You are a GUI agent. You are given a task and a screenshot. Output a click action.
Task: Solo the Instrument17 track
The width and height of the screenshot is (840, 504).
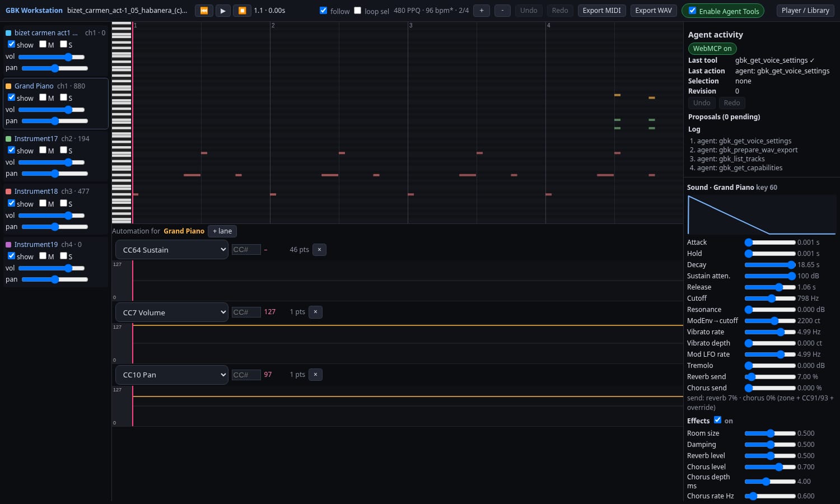coord(63,150)
